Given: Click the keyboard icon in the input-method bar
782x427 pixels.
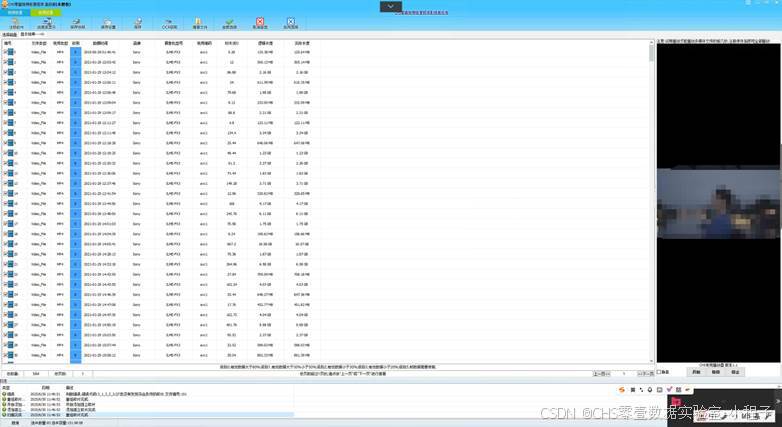Looking at the screenshot, I should tap(660, 390).
